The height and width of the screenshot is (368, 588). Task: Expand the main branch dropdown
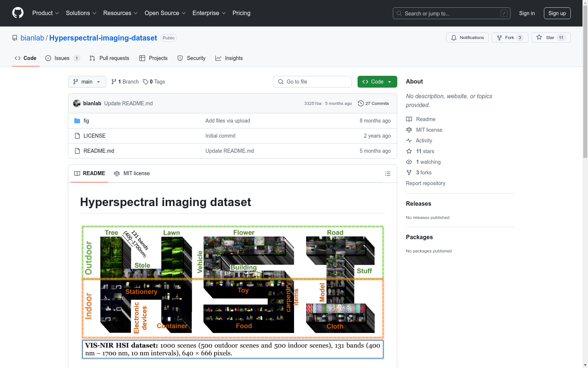coord(87,82)
